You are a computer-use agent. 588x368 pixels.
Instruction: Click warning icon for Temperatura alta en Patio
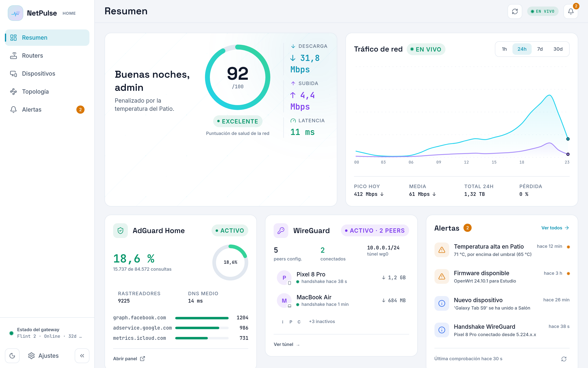click(442, 250)
